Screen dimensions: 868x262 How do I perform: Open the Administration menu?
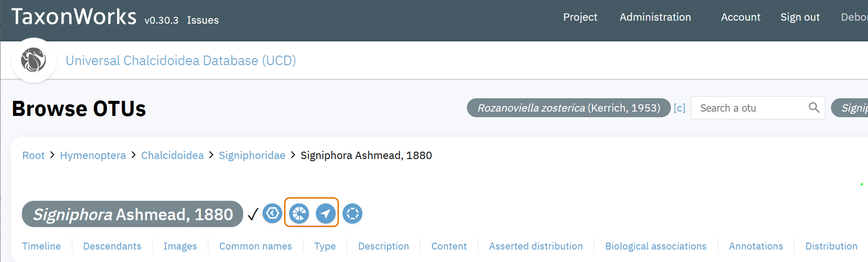(655, 17)
